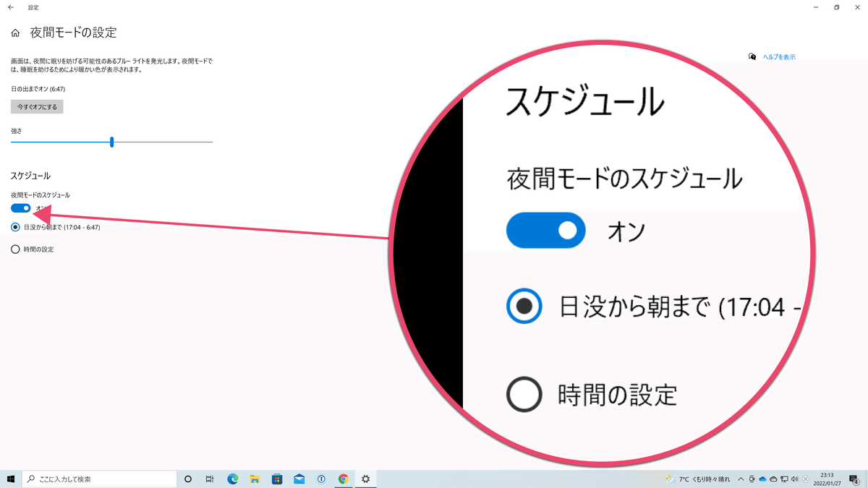This screenshot has width=868, height=488.
Task: Turn off the 夜間モードのスケジュール switch in the settings window
Action: pyautogui.click(x=21, y=208)
